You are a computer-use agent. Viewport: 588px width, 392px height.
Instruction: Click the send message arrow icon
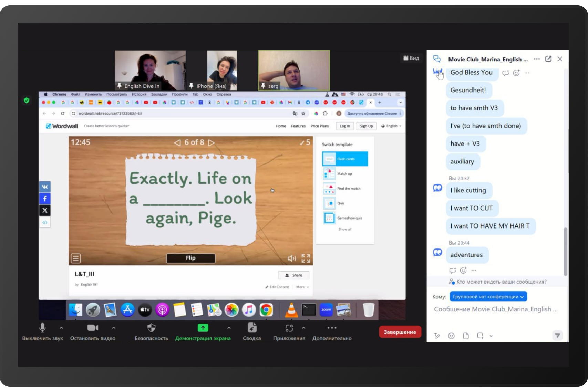pyautogui.click(x=557, y=336)
